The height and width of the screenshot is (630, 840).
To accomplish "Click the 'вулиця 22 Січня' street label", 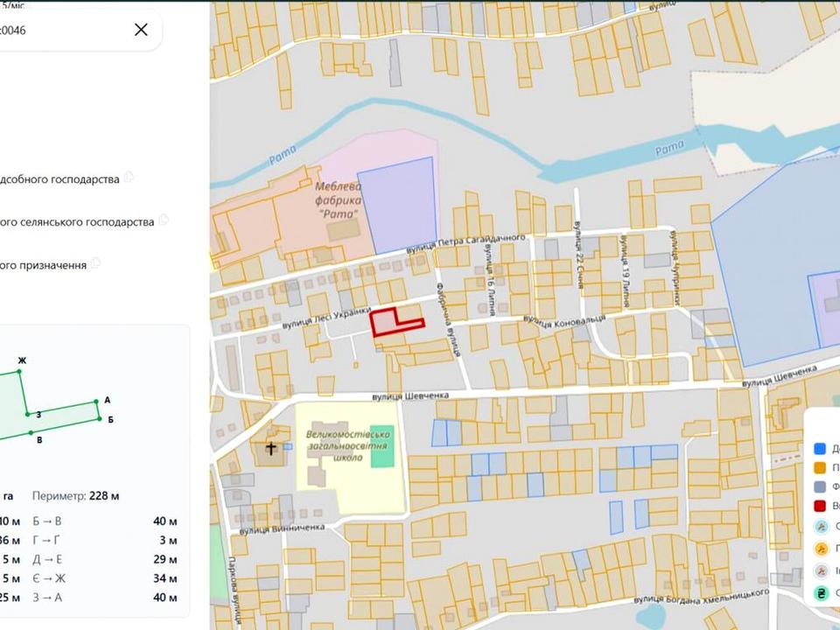I will 578,255.
